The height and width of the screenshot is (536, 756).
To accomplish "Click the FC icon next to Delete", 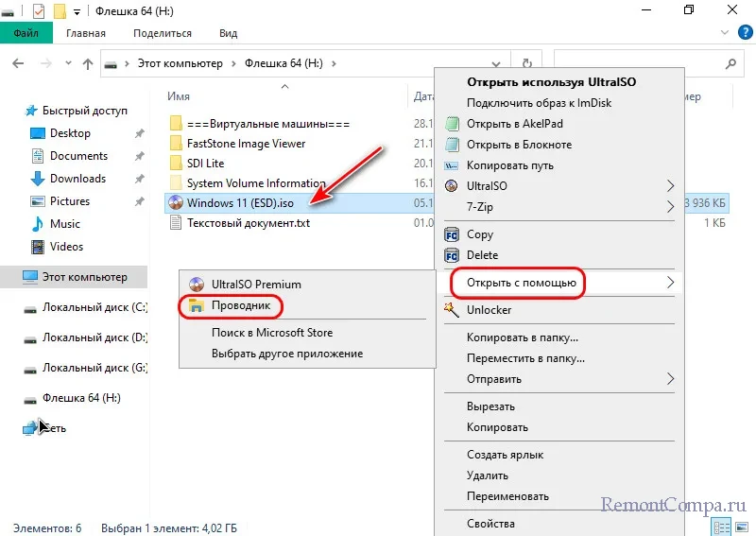I will tap(452, 255).
